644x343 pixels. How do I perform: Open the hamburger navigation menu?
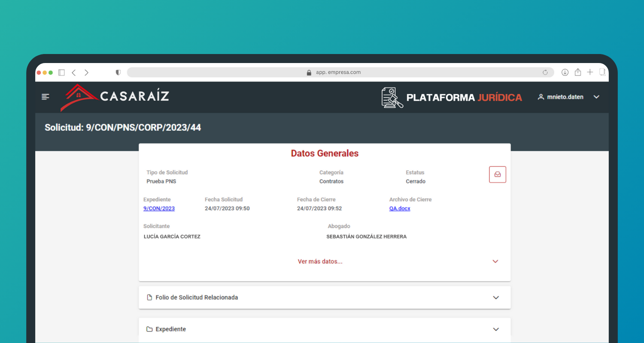click(46, 97)
